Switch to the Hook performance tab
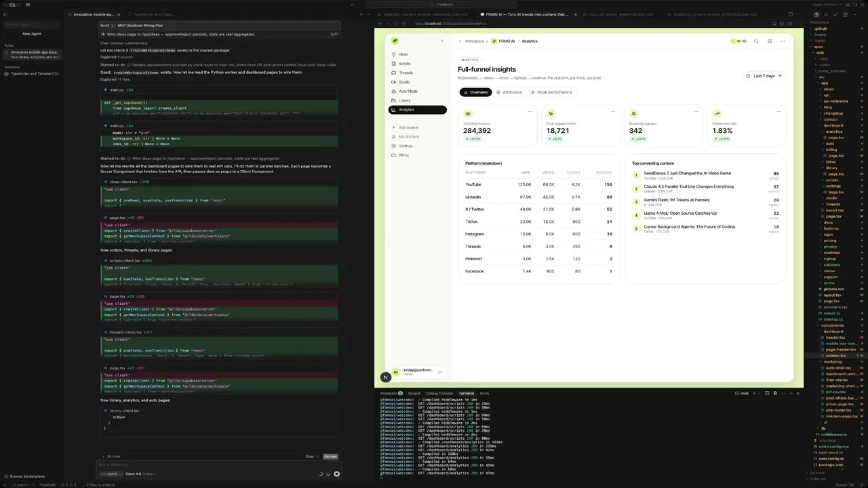The image size is (868, 488). pyautogui.click(x=551, y=92)
